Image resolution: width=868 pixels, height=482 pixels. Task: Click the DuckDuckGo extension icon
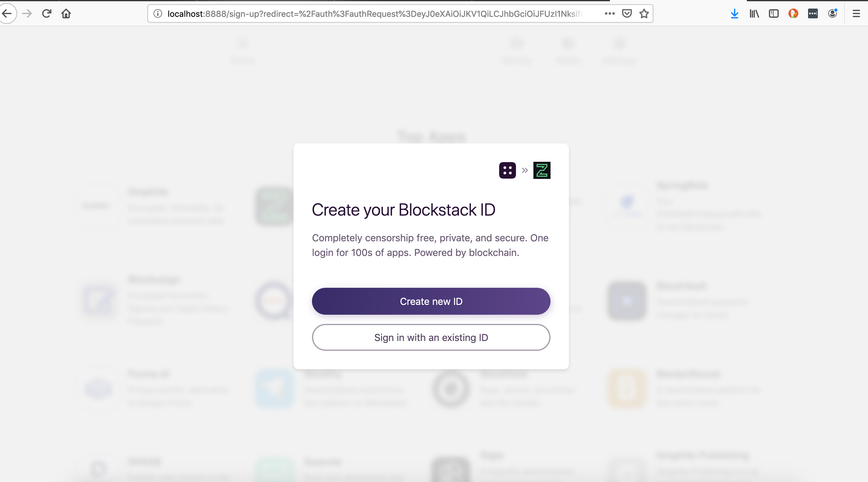click(794, 13)
